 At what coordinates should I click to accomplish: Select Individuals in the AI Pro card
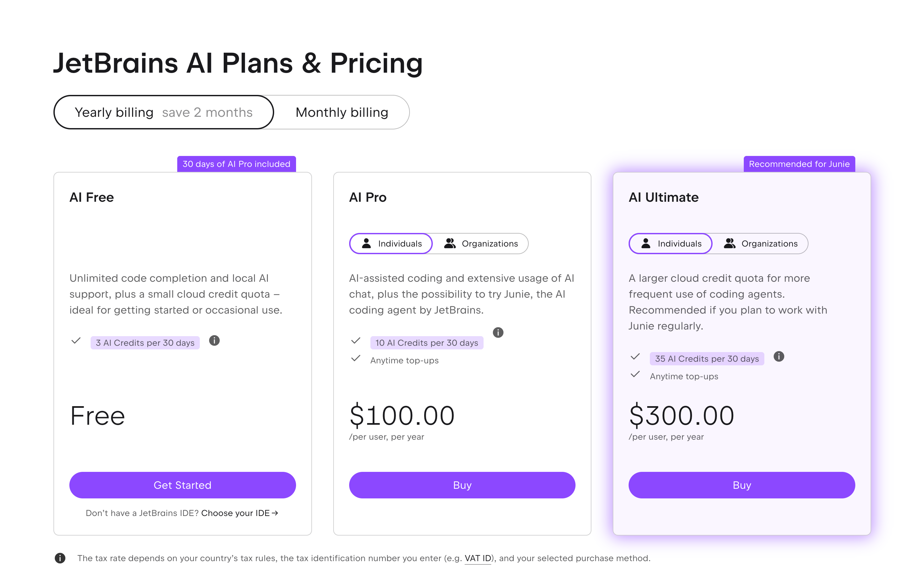pyautogui.click(x=391, y=244)
